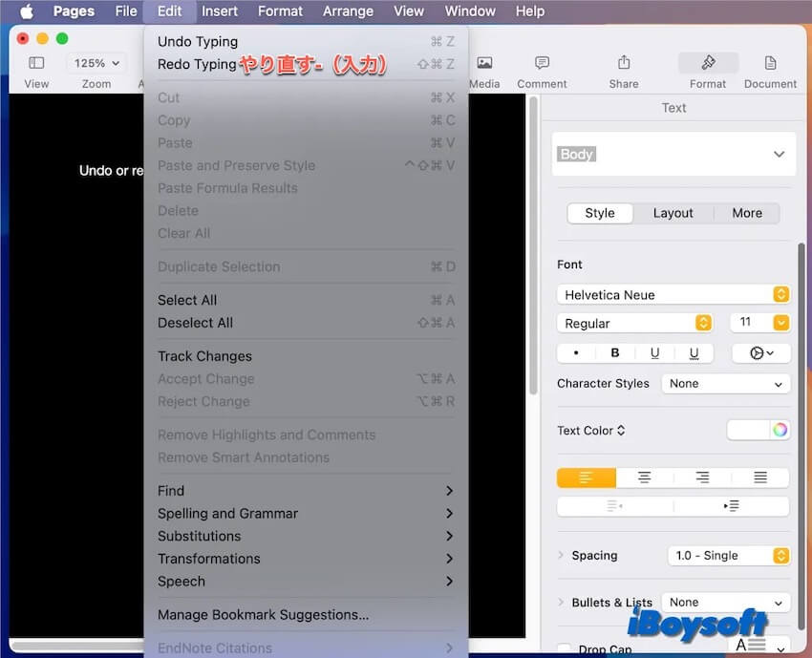Open the Zoom 125% control
812x658 pixels.
pos(96,63)
